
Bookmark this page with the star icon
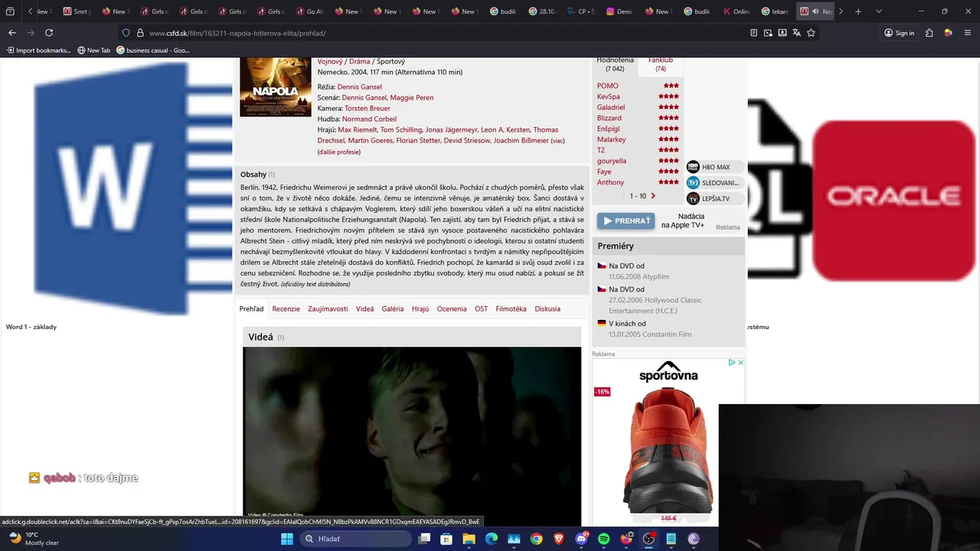811,33
